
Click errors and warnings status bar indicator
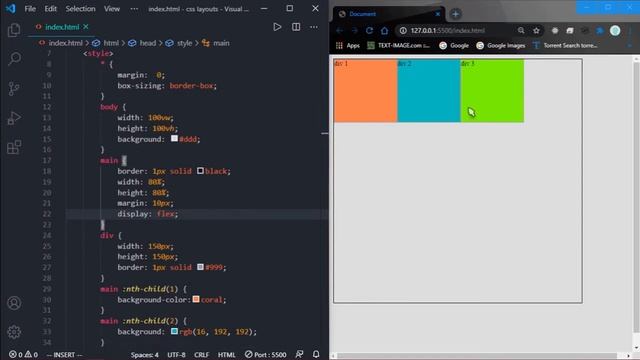click(x=23, y=354)
